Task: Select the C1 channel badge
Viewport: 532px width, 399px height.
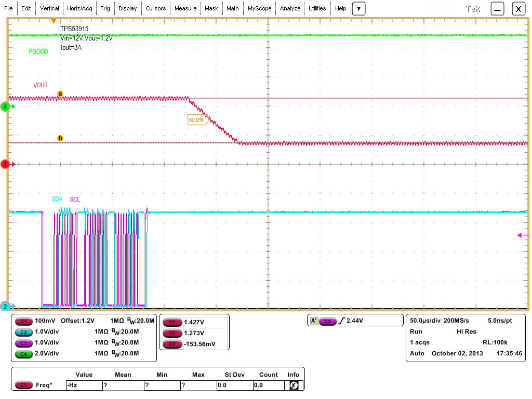Action: tap(23, 321)
